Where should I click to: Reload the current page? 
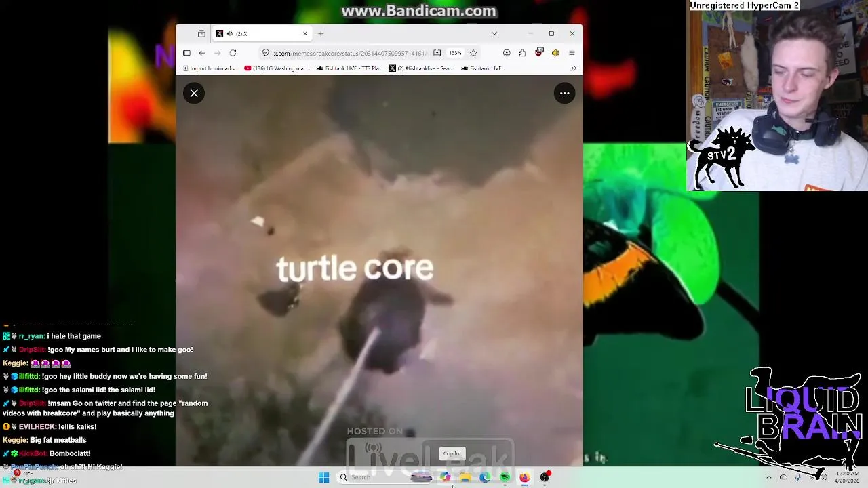click(x=233, y=53)
